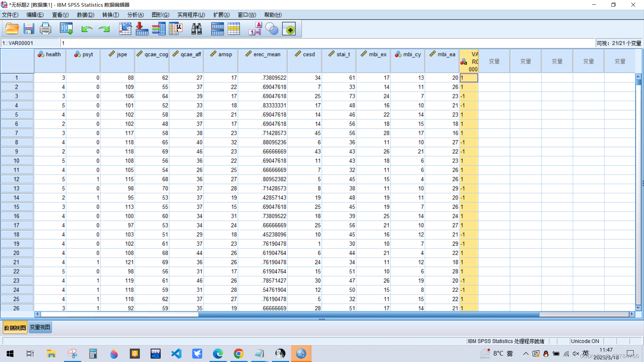Viewport: 644px width, 362px height.
Task: Switch to the 变量视图 tab
Action: [x=40, y=327]
